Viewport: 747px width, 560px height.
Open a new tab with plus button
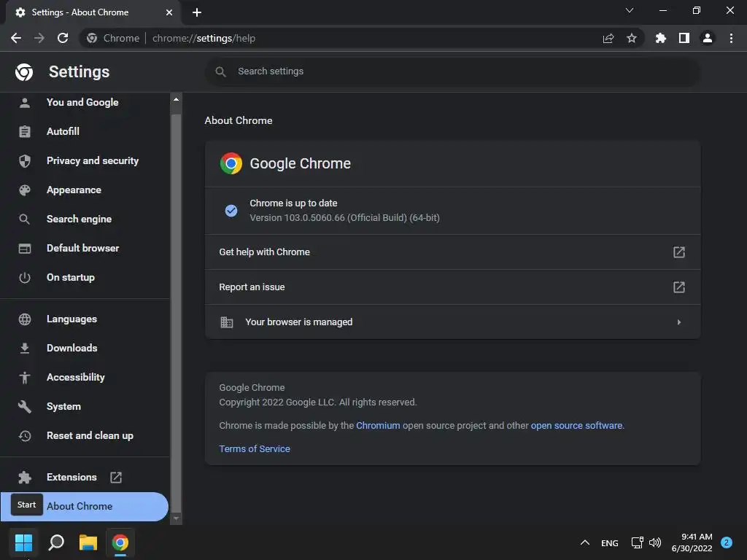(197, 12)
